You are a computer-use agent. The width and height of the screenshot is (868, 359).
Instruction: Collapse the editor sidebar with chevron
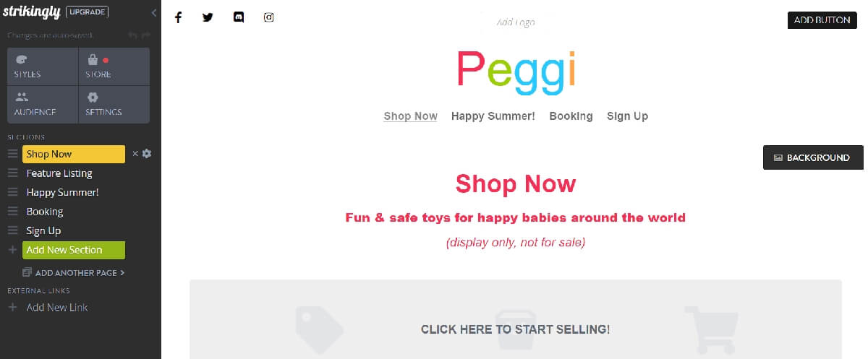[x=153, y=12]
